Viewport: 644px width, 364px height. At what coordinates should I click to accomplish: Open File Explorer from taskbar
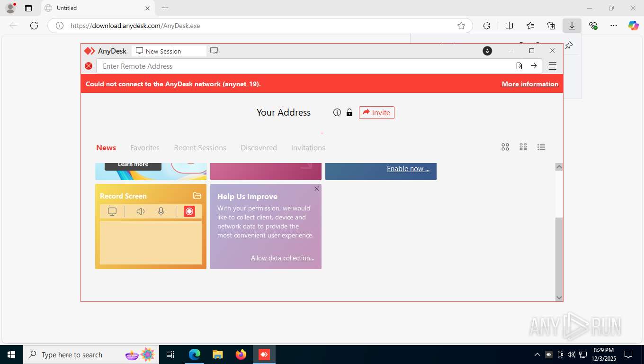click(x=217, y=355)
